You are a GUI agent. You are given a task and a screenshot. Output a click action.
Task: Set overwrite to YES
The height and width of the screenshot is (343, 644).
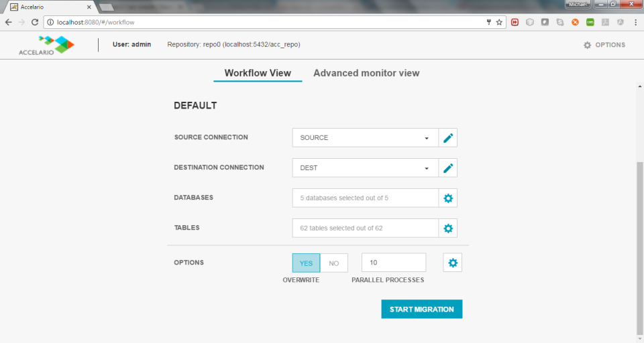tap(306, 263)
